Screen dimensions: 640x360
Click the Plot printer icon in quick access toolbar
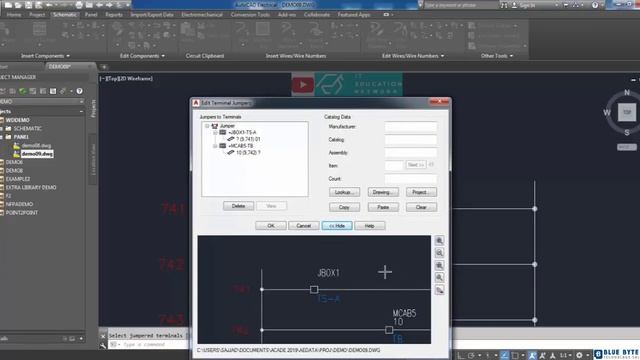point(79,5)
